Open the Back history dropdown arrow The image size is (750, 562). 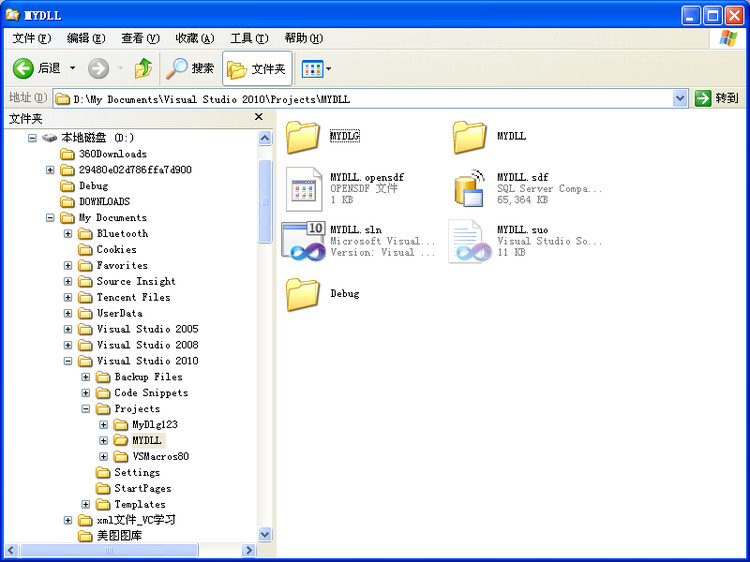[73, 68]
